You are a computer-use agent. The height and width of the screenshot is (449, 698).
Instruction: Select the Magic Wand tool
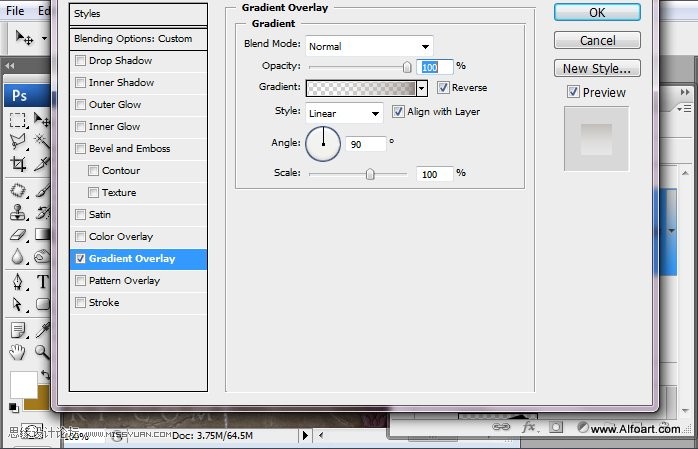coord(42,142)
